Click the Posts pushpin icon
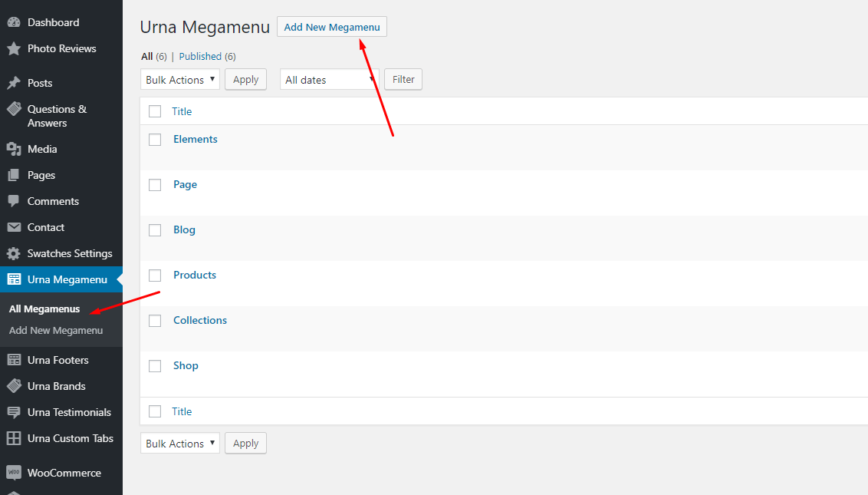 click(14, 83)
